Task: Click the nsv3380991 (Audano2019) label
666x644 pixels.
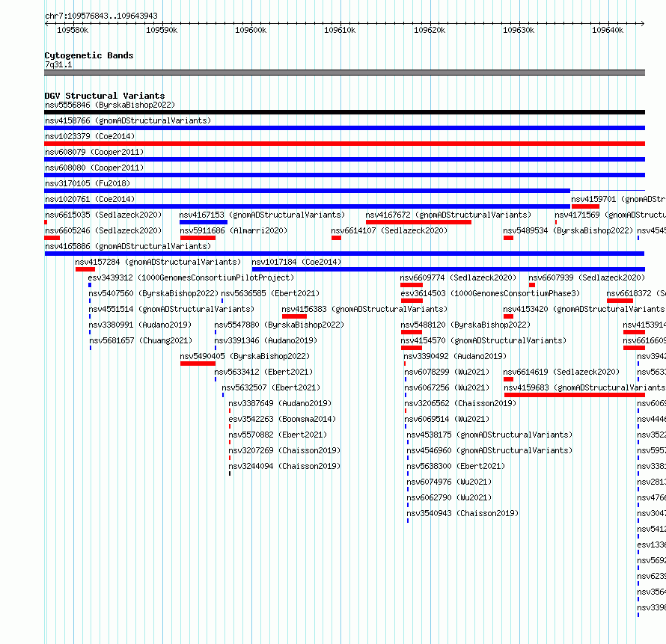Action: click(140, 325)
